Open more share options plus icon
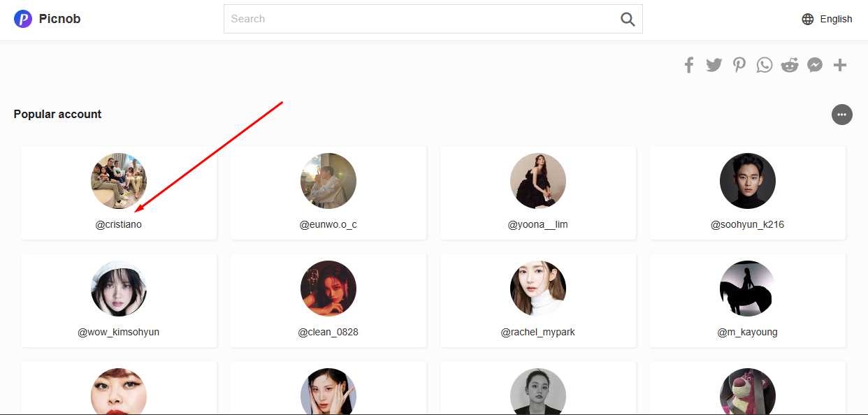The width and height of the screenshot is (868, 415). click(840, 65)
